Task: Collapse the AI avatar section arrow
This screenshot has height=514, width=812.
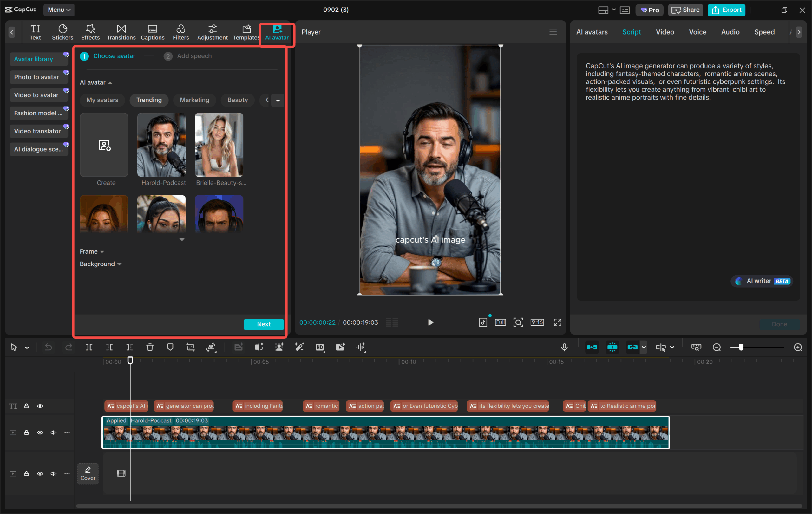Action: coord(110,82)
